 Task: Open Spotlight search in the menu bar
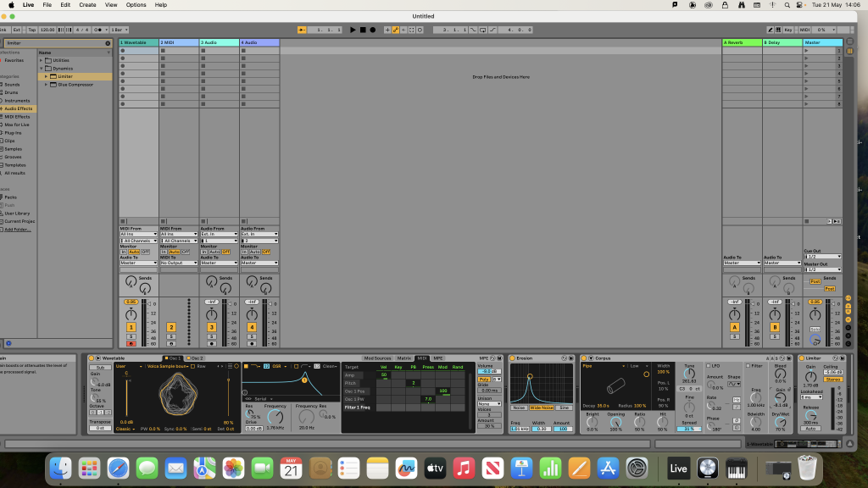pyautogui.click(x=787, y=5)
